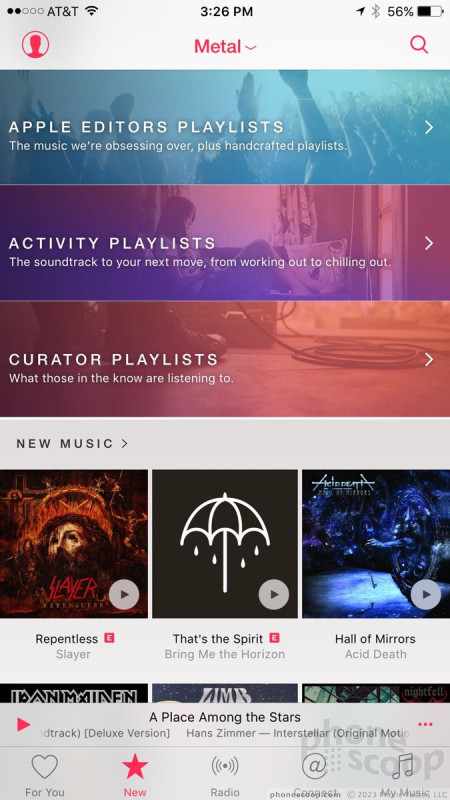The height and width of the screenshot is (800, 450).
Task: Open the account profile icon
Action: (x=35, y=44)
